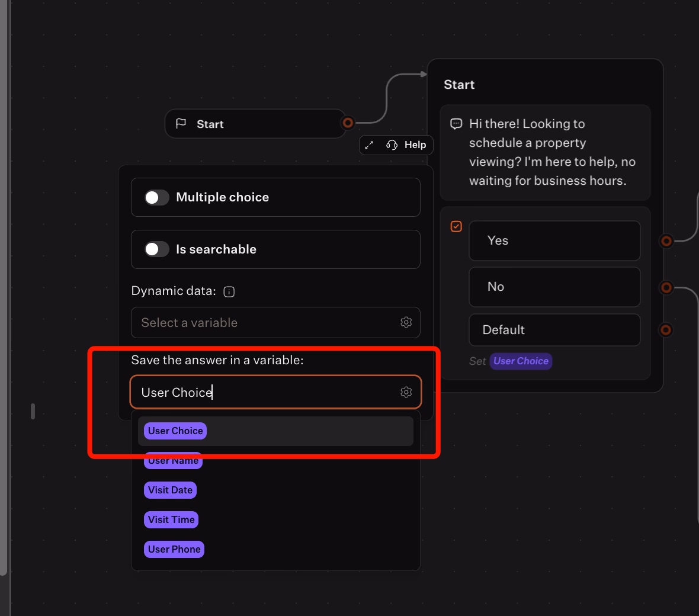
Task: Select User Choice from variable list
Action: pyautogui.click(x=175, y=431)
